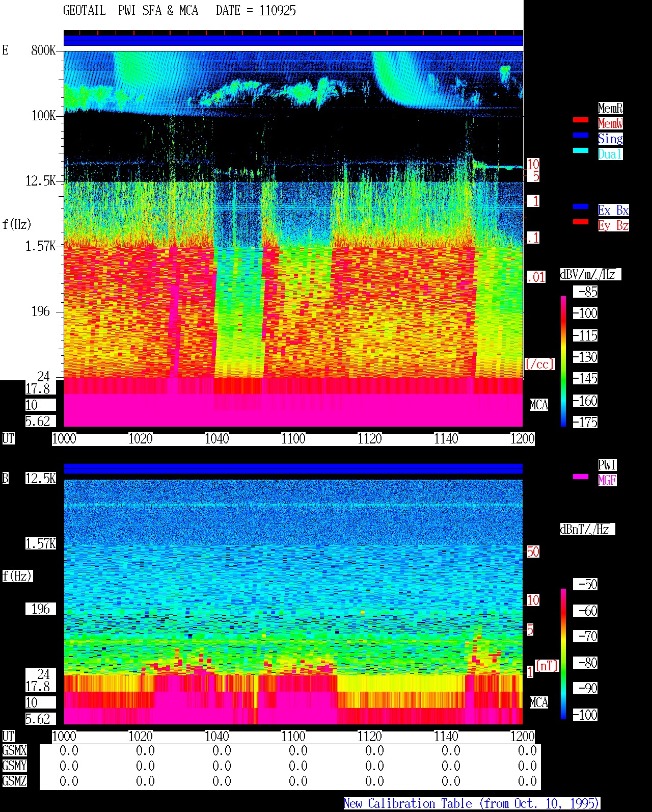Click the -50 color scale value

[586, 584]
